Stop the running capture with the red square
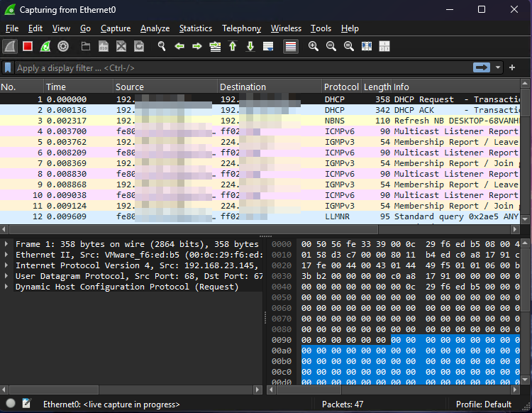The width and height of the screenshot is (532, 413). (28, 46)
